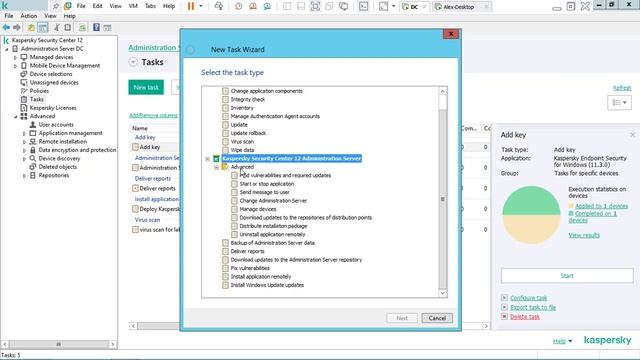Click the VM pause button in the top bar
The width and height of the screenshot is (640, 360).
click(191, 6)
